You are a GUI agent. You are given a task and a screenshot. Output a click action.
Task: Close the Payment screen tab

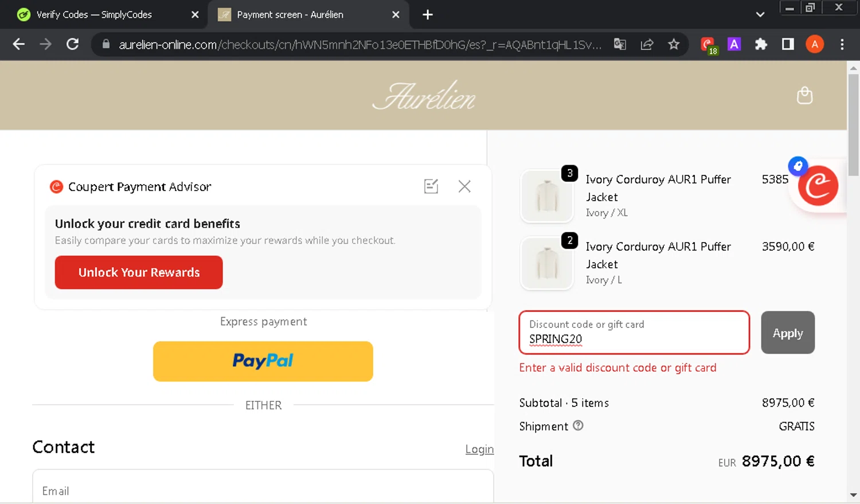(x=396, y=14)
